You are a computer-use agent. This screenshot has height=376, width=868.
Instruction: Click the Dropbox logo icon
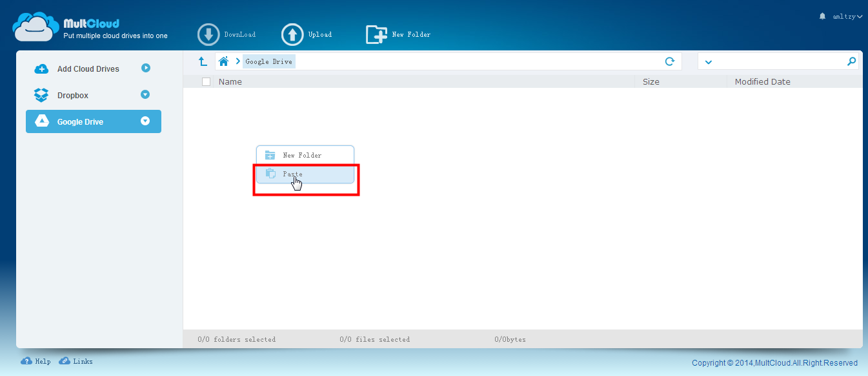pos(41,95)
